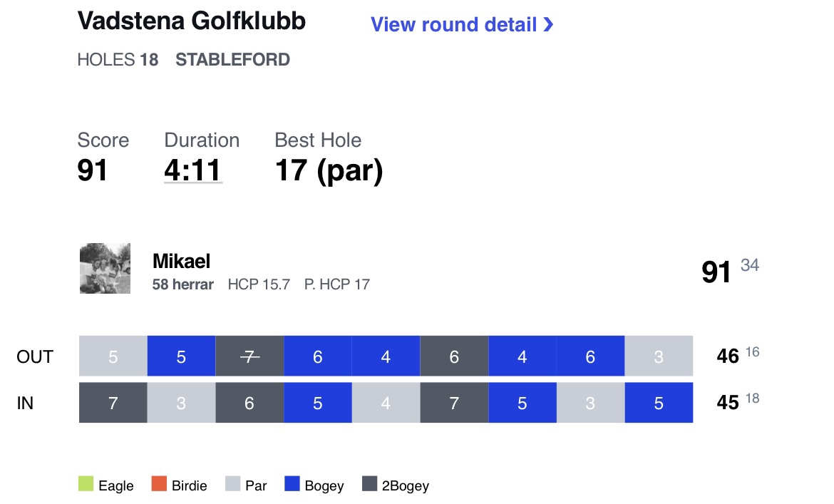Open the View round detail link
Image resolution: width=834 pixels, height=504 pixels.
tap(462, 24)
